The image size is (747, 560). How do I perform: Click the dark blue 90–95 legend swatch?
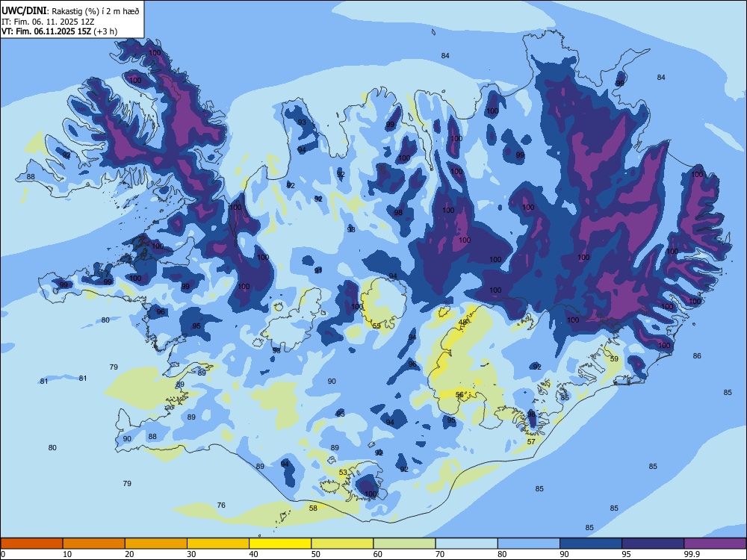[591, 544]
